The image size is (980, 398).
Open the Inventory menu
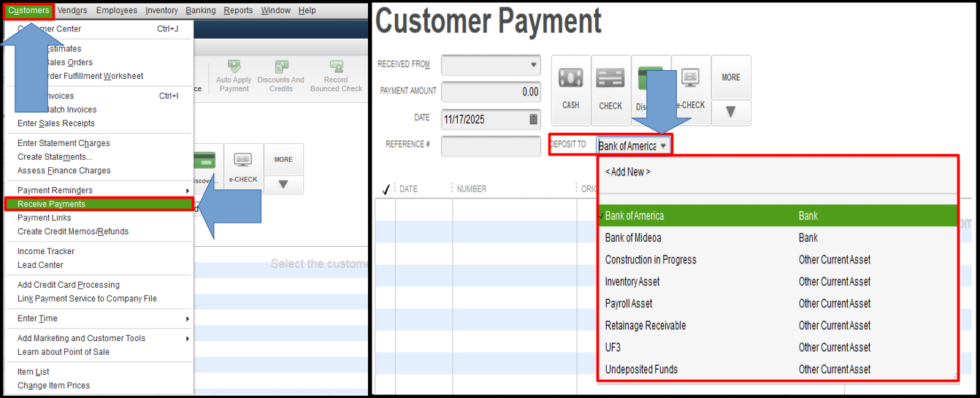coord(161,10)
